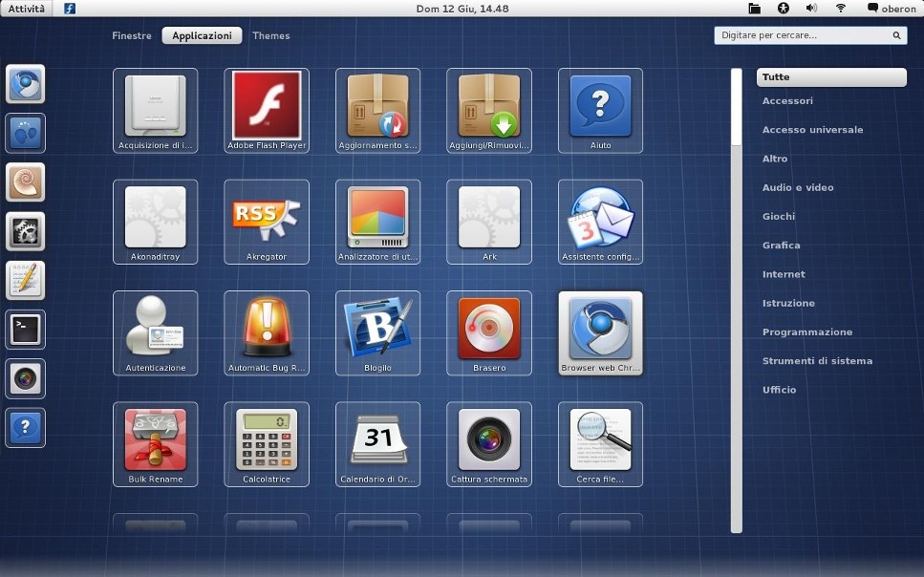Screen dimensions: 924x577
Task: Switch to the Themes tab
Action: tap(271, 35)
